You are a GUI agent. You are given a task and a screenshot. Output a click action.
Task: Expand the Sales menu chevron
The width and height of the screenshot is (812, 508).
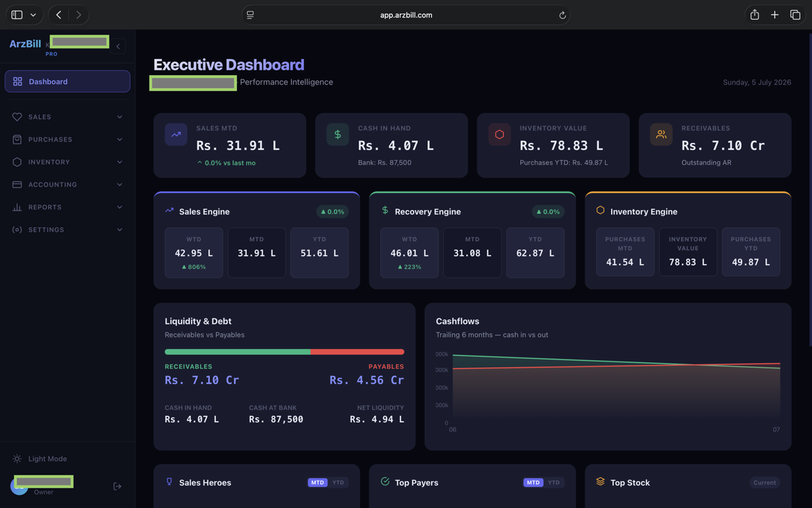(x=120, y=117)
